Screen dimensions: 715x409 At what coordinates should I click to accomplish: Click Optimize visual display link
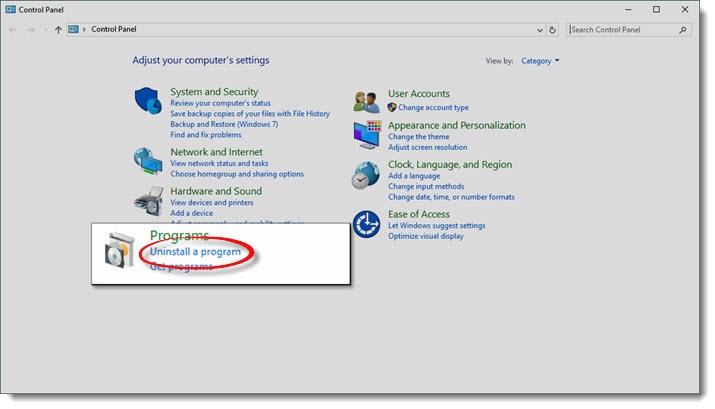(x=426, y=236)
